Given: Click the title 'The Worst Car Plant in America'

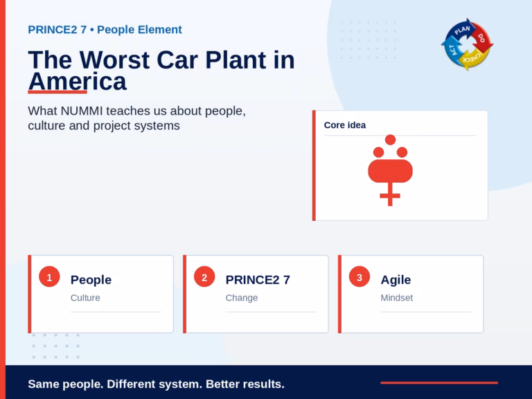Looking at the screenshot, I should tap(161, 71).
